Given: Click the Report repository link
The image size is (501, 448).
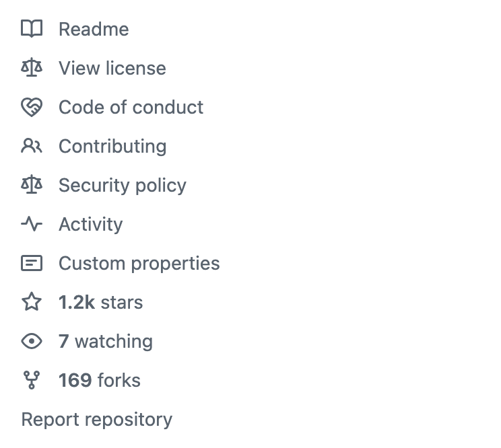Looking at the screenshot, I should [97, 419].
